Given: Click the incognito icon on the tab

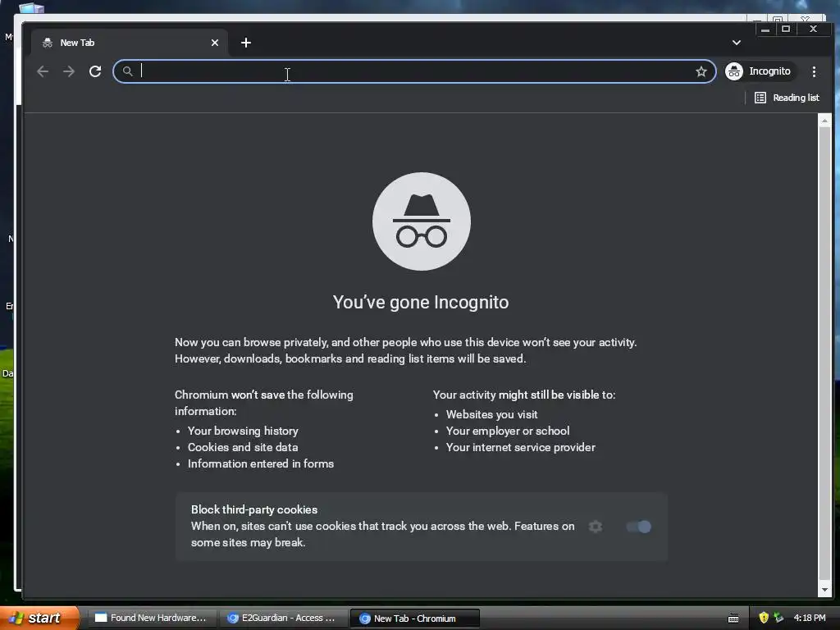Looking at the screenshot, I should coord(47,43).
